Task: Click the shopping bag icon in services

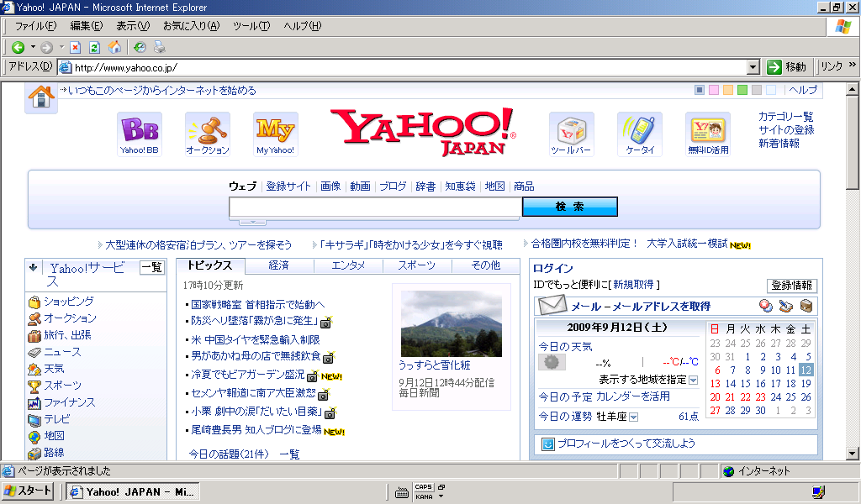Action: pyautogui.click(x=34, y=302)
